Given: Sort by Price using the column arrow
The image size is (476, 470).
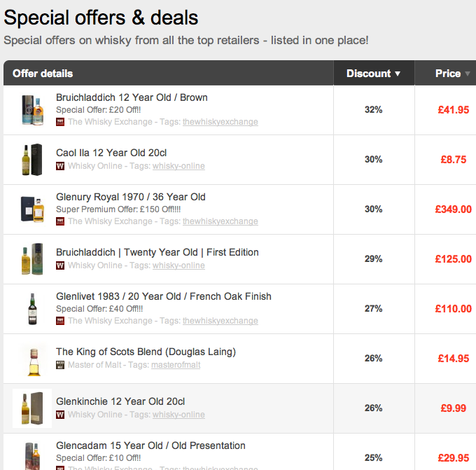Looking at the screenshot, I should 468,74.
